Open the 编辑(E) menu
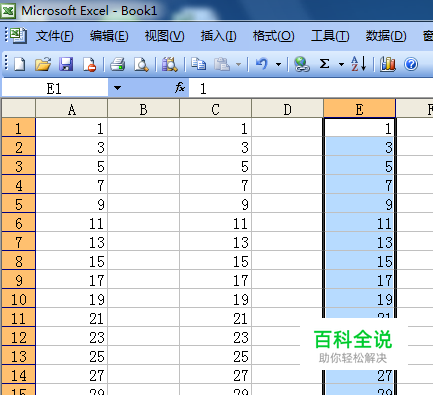Screen dimensions: 433x395 (x=109, y=36)
